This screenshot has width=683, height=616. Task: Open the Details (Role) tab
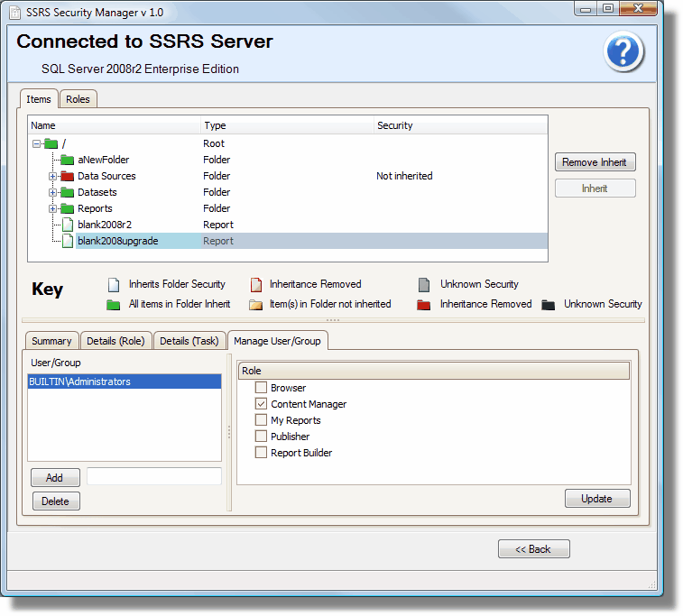(x=115, y=341)
